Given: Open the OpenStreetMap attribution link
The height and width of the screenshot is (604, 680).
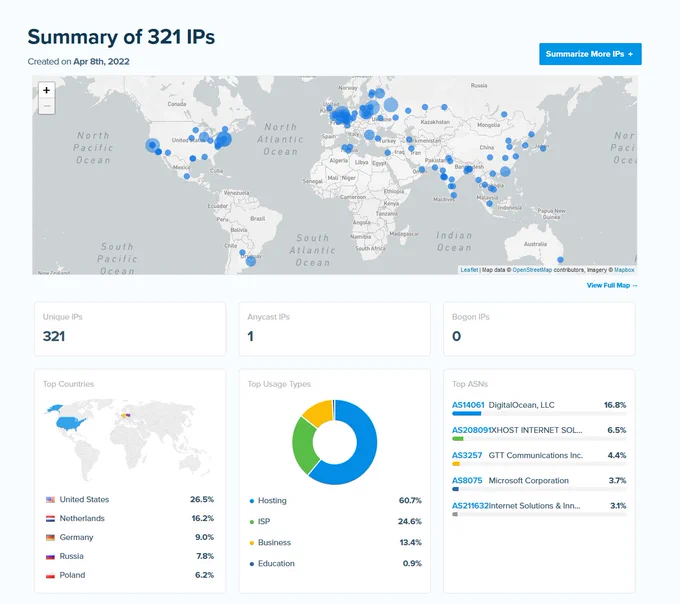Looking at the screenshot, I should pos(532,270).
